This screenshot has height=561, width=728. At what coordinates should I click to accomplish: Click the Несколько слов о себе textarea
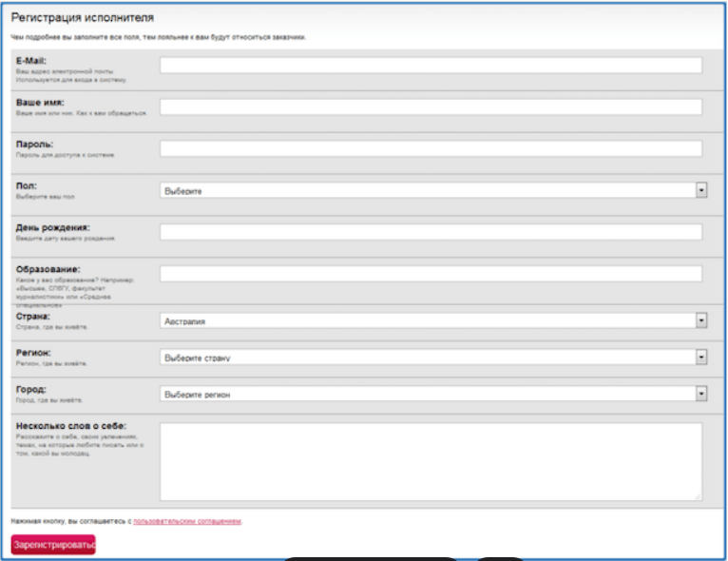coord(431,461)
